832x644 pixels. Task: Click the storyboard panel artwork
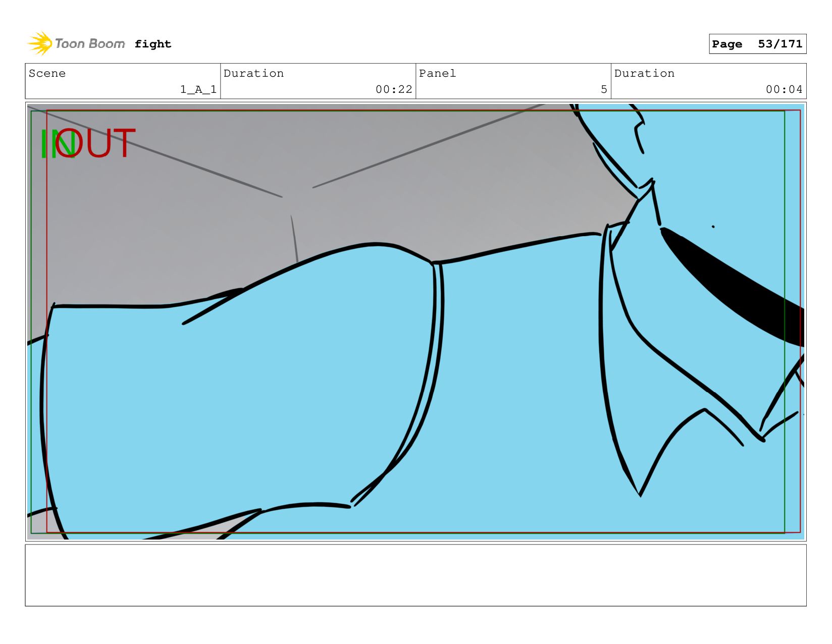(x=415, y=321)
